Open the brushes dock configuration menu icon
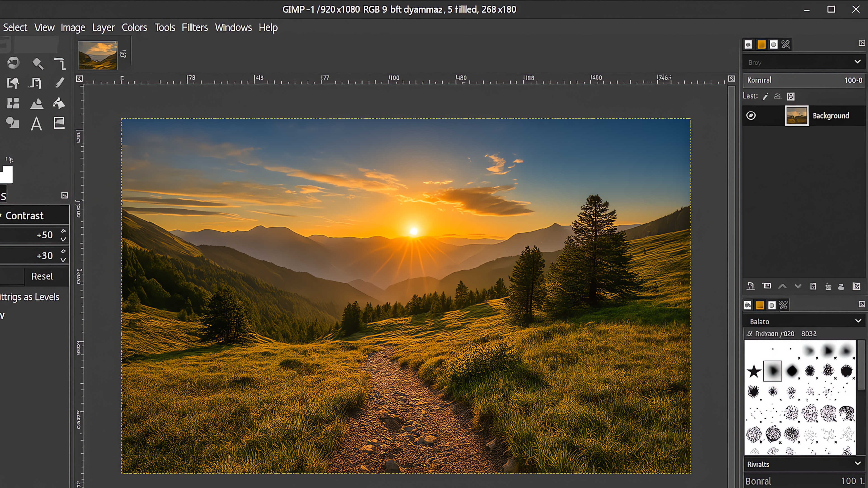 pos(862,304)
